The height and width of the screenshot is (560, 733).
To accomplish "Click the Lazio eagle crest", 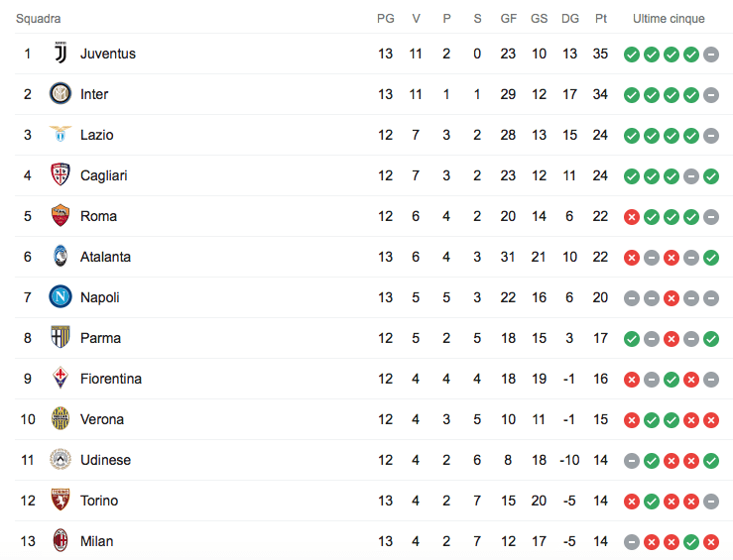I will coord(61,135).
